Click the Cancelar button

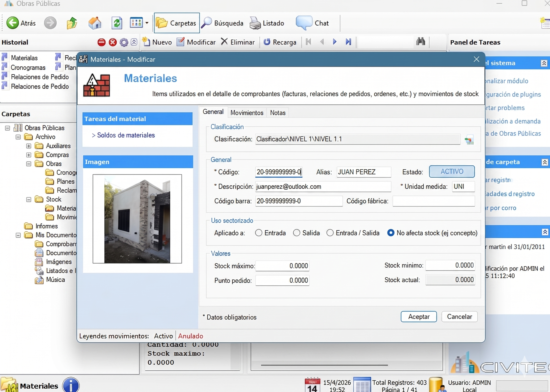[x=459, y=317]
